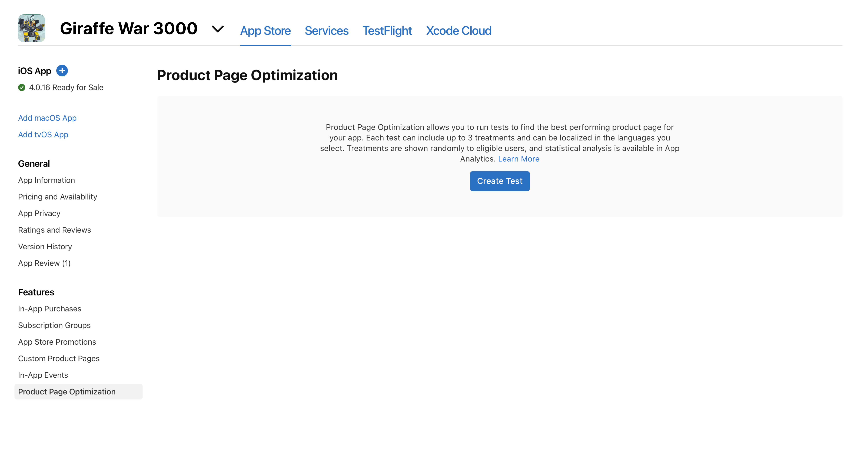868x450 pixels.
Task: Click the Features section heading
Action: click(x=36, y=292)
